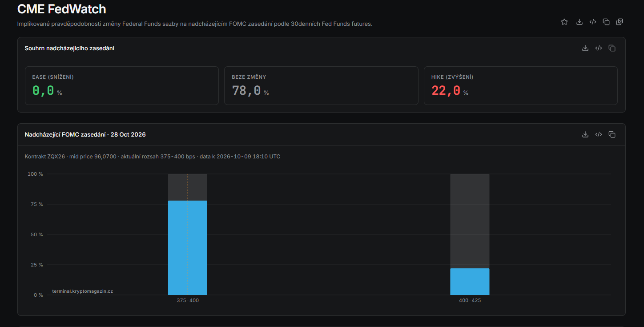644x327 pixels.
Task: Download the Nadcházející FOMC zasedání chart
Action: pyautogui.click(x=585, y=134)
